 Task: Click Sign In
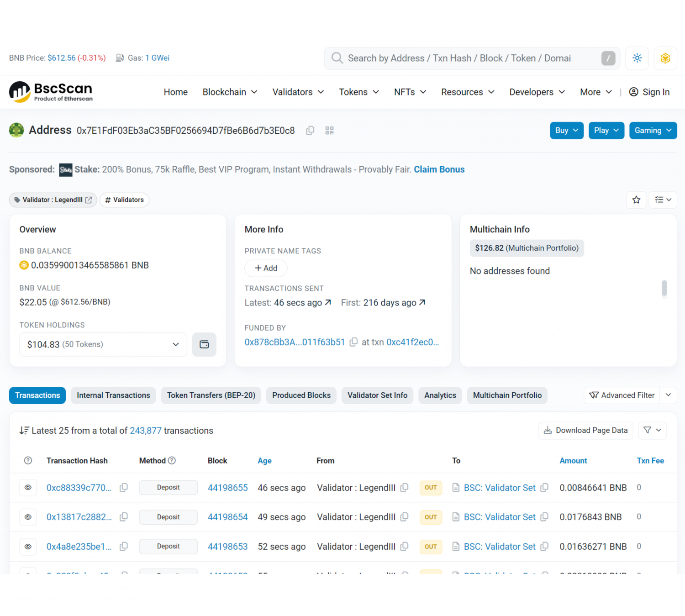[x=649, y=92]
